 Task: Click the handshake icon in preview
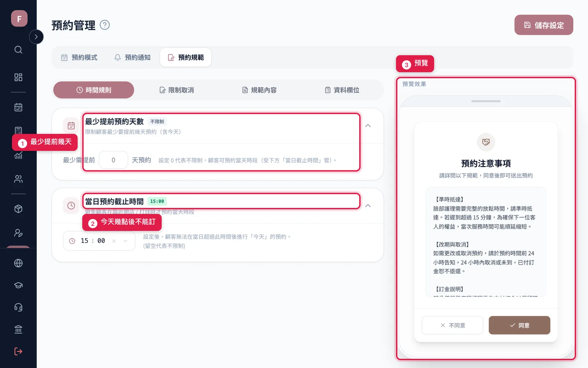(x=486, y=142)
